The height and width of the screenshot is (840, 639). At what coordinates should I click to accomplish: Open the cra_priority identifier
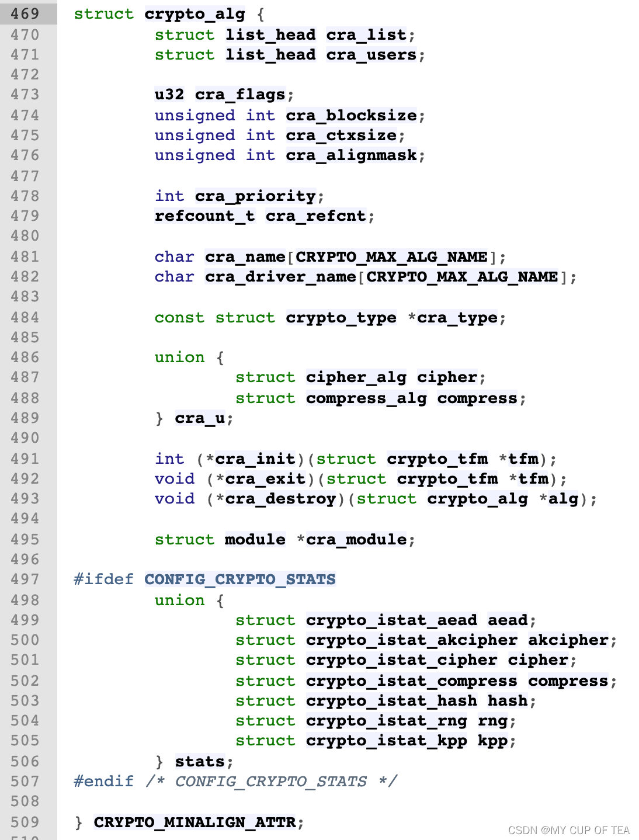[x=255, y=196]
